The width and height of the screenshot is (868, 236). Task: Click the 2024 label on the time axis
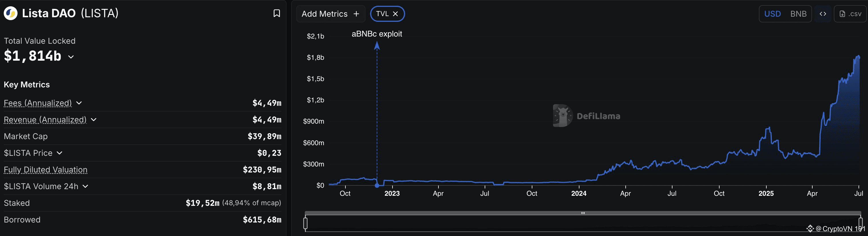579,193
